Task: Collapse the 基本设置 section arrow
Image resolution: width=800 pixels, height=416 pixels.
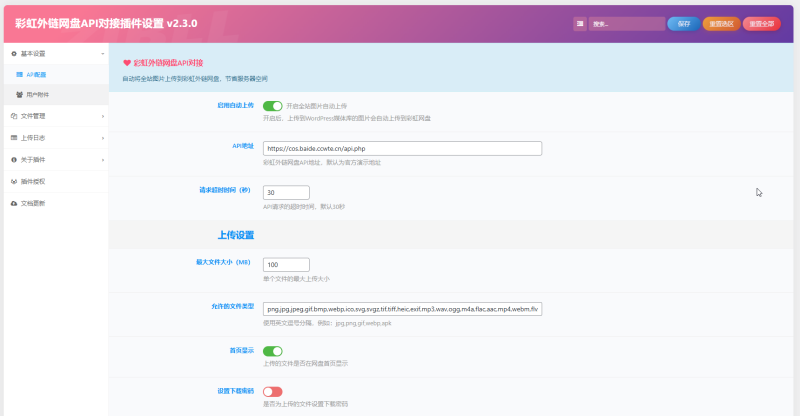Action: [x=102, y=52]
